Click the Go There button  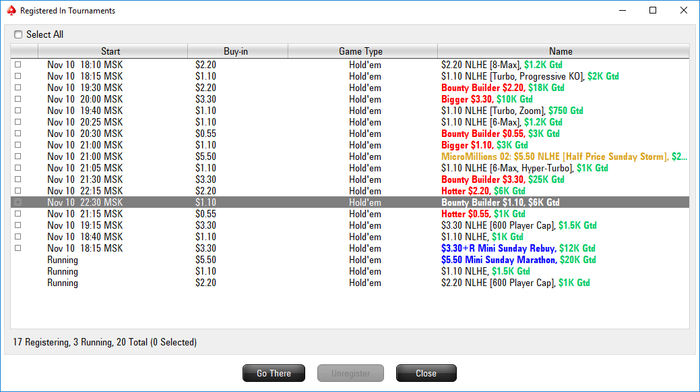274,373
